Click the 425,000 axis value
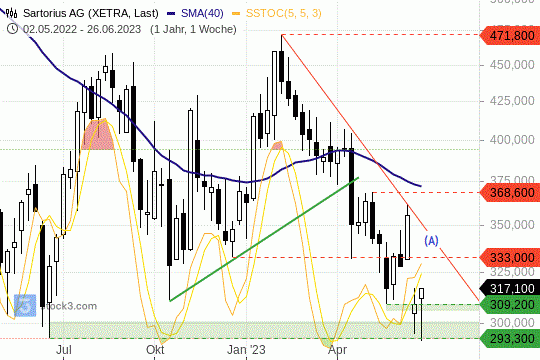This screenshot has height=360, width=540. (512, 101)
